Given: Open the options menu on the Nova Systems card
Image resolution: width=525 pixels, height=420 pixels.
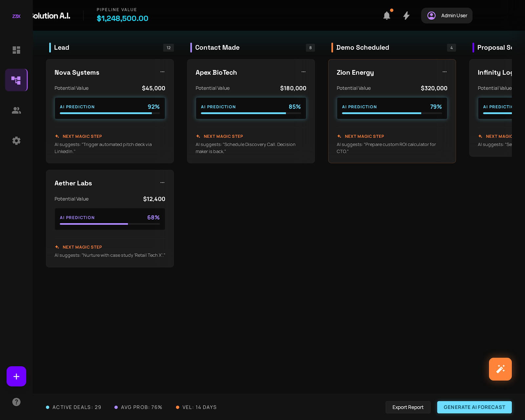Looking at the screenshot, I should pyautogui.click(x=162, y=72).
